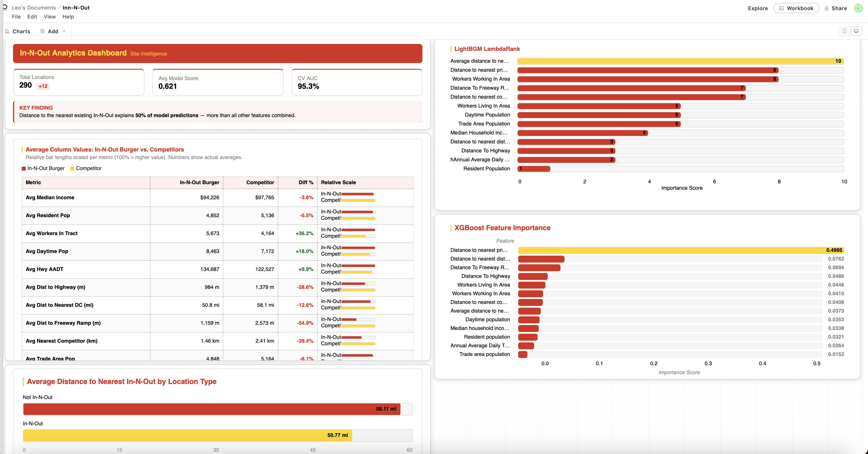Go to Leo's Documents breadcrumb

(34, 8)
